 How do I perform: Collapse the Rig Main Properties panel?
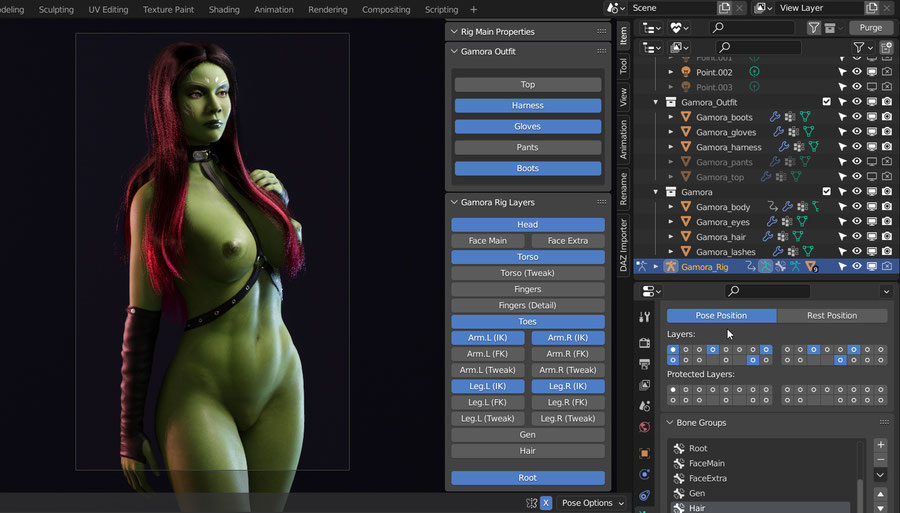pos(454,32)
